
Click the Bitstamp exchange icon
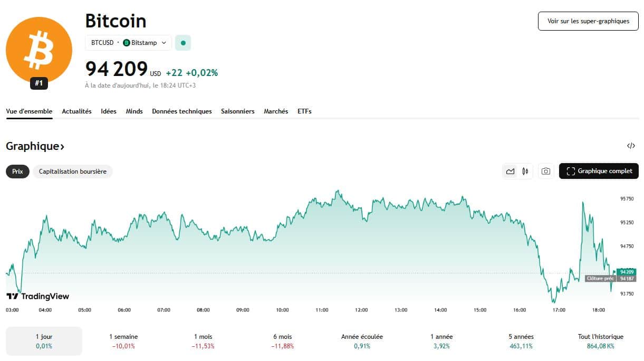[x=126, y=43]
